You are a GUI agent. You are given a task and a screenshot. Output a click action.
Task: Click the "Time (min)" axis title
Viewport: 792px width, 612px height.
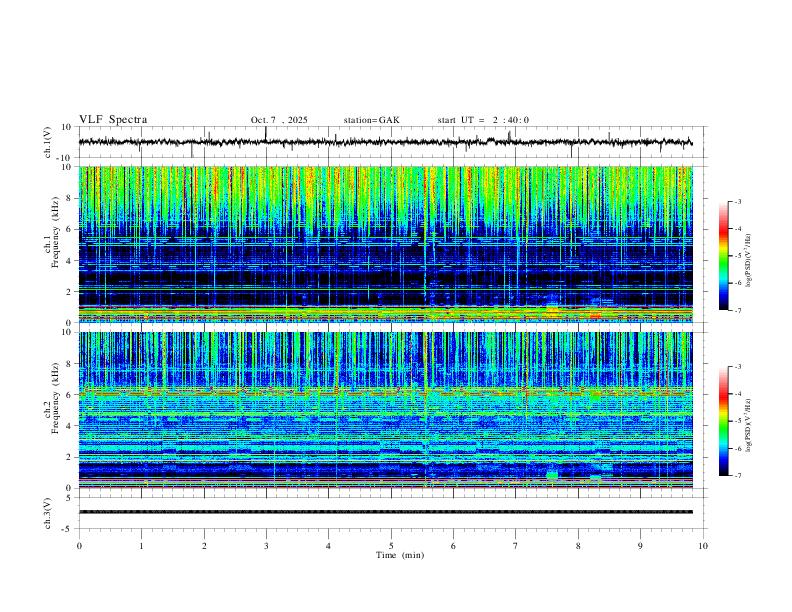[400, 555]
